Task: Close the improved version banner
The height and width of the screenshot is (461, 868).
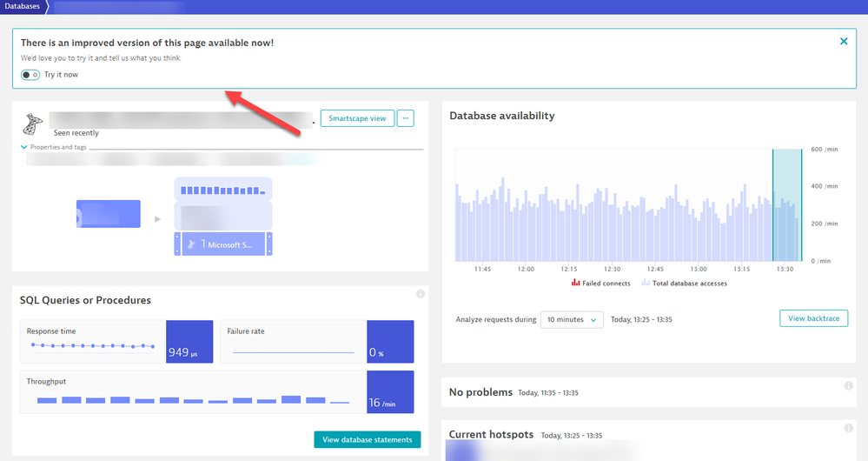Action: (x=844, y=41)
